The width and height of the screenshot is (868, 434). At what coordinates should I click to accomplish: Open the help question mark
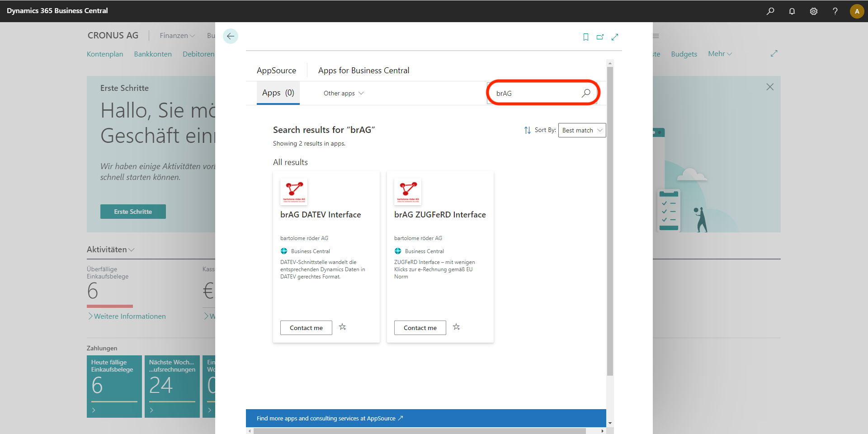[835, 11]
